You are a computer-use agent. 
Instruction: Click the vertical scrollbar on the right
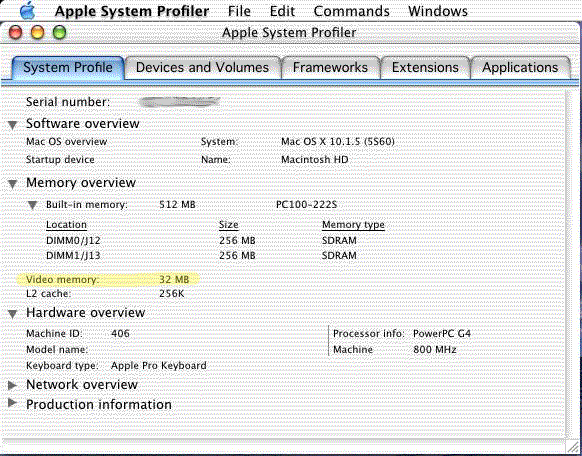[x=573, y=263]
